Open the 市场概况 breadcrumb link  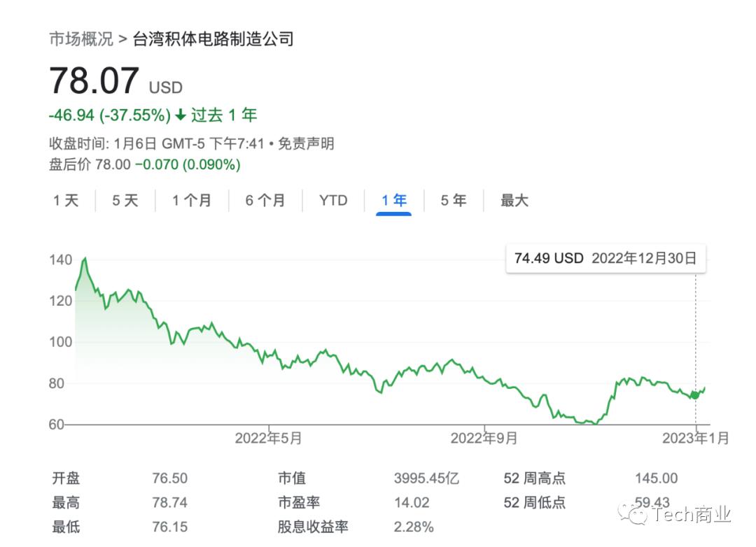(81, 38)
